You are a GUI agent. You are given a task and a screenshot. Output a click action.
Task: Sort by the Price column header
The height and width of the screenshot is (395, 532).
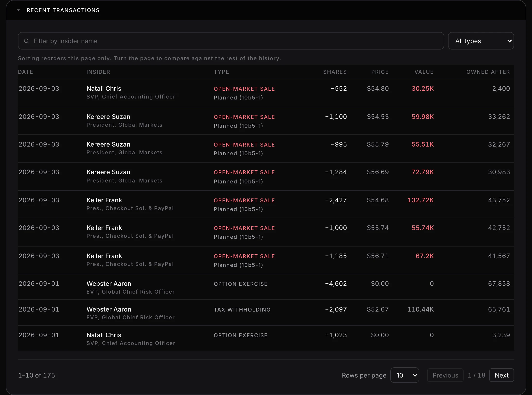tap(380, 72)
